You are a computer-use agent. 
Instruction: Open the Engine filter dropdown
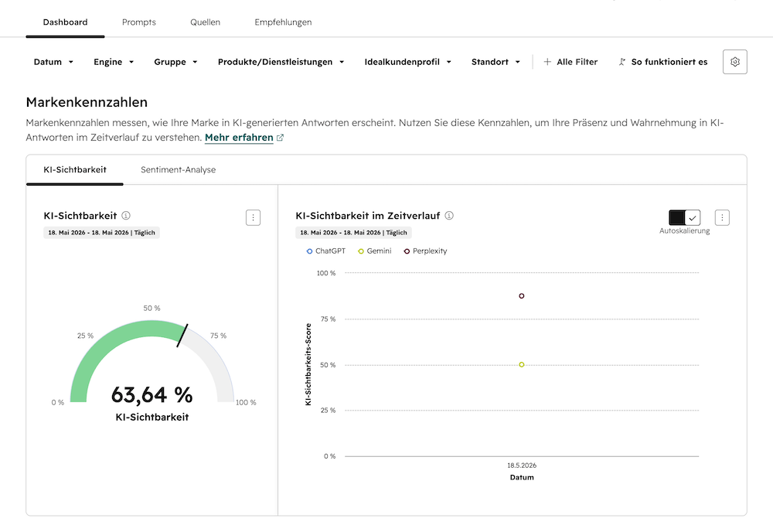(114, 62)
